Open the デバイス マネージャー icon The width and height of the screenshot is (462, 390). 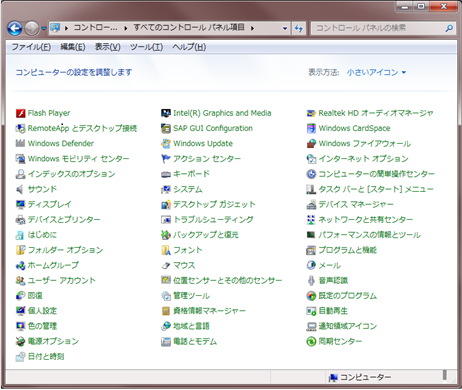point(311,204)
